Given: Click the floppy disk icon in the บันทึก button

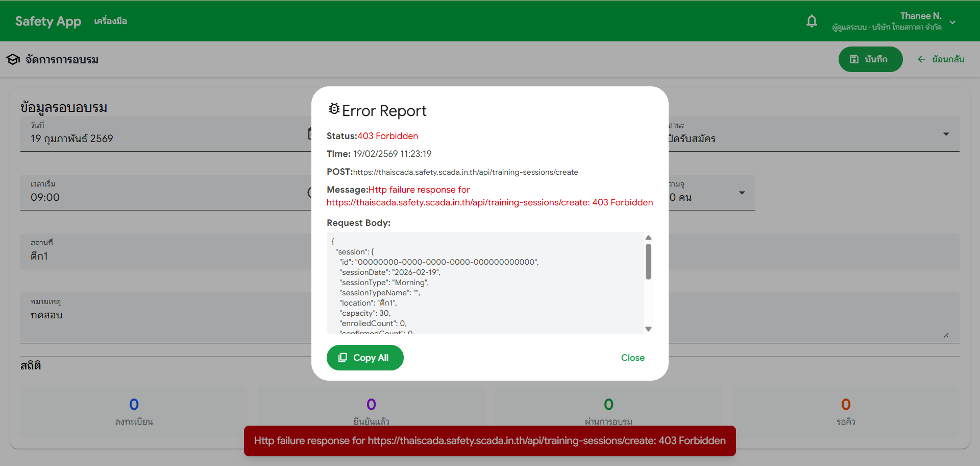Looking at the screenshot, I should 855,59.
